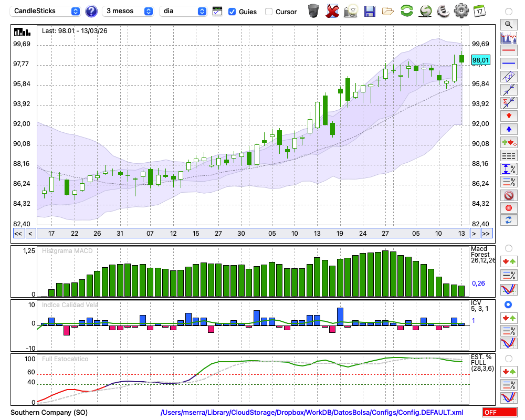Select the blue horizontal line drawing tool
The height and width of the screenshot is (420, 525).
tap(508, 63)
